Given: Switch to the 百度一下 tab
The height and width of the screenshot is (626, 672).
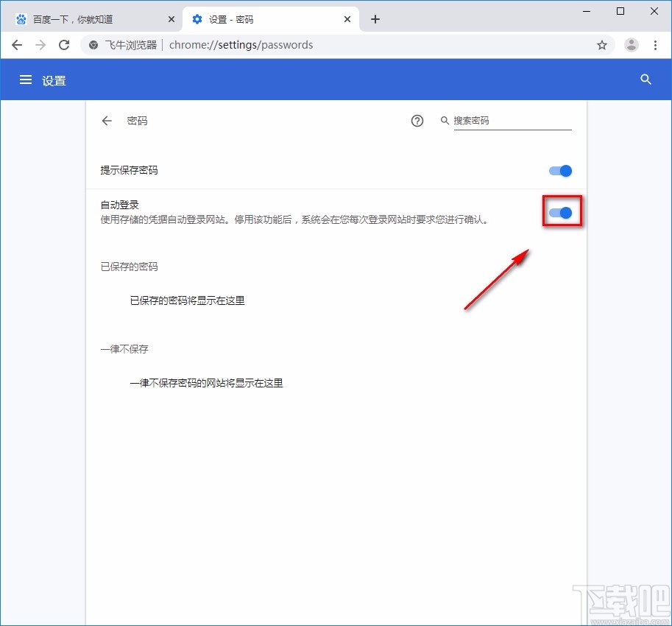Looking at the screenshot, I should pos(88,18).
